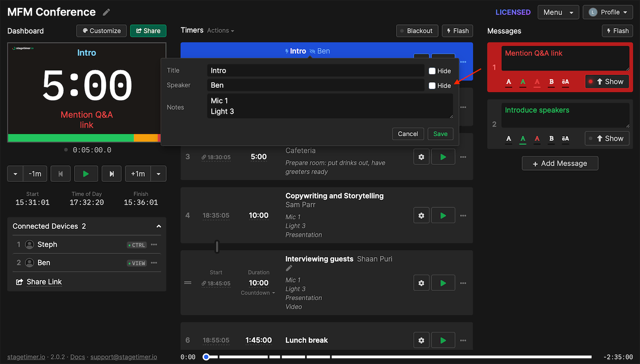Click Add Message button

click(x=560, y=164)
